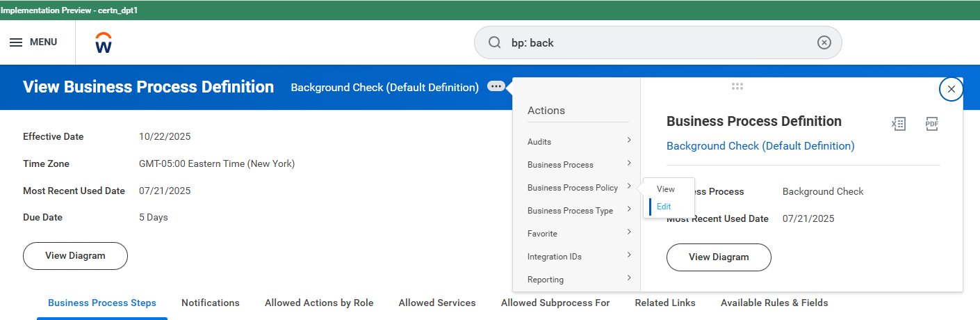This screenshot has height=320, width=980.
Task: Open the Allowed Services tab
Action: (437, 303)
